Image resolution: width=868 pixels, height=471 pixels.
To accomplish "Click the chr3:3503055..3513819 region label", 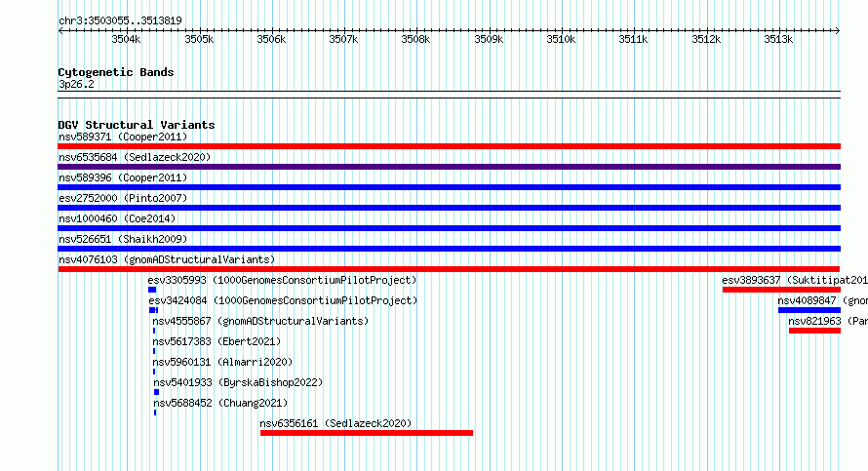I will [120, 20].
